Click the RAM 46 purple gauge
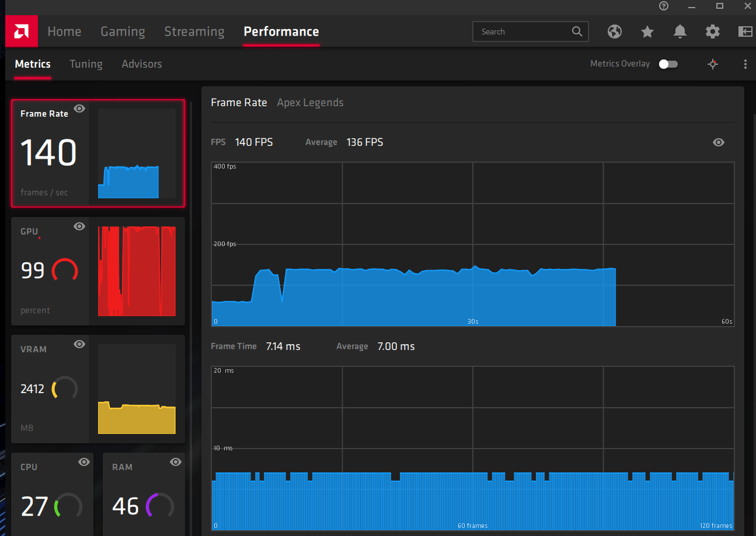 click(x=160, y=506)
